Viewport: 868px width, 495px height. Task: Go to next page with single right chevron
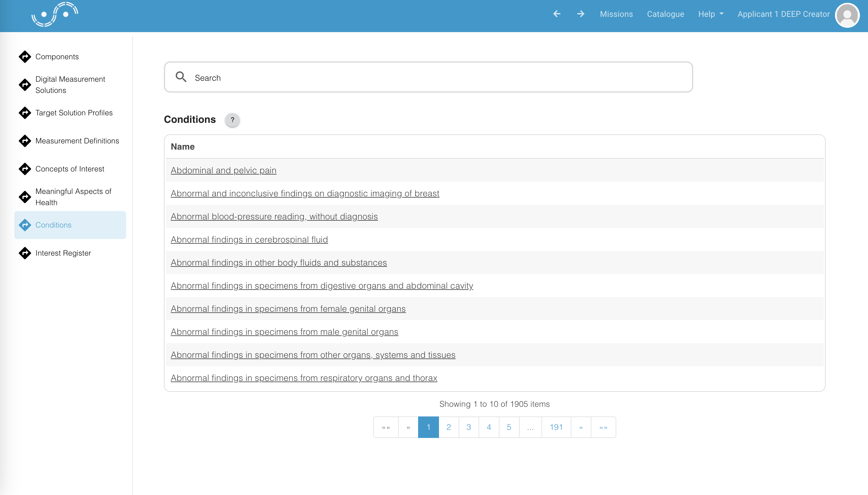(x=581, y=427)
